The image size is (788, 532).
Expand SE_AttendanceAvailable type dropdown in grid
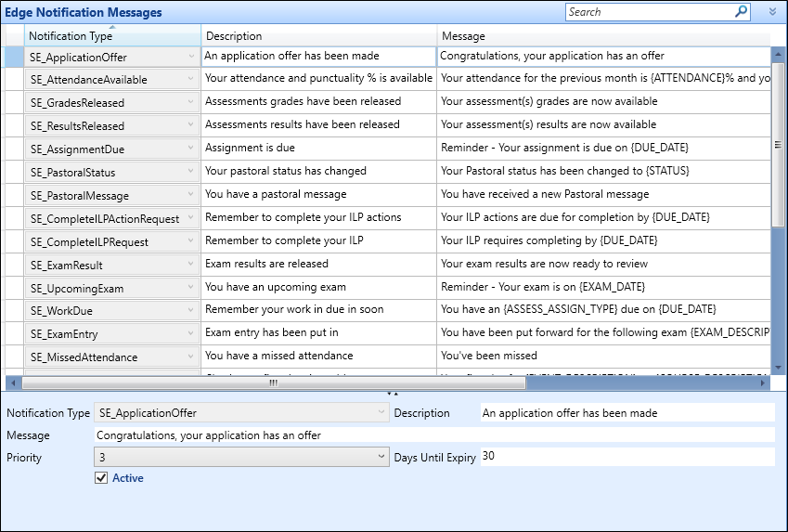point(190,80)
